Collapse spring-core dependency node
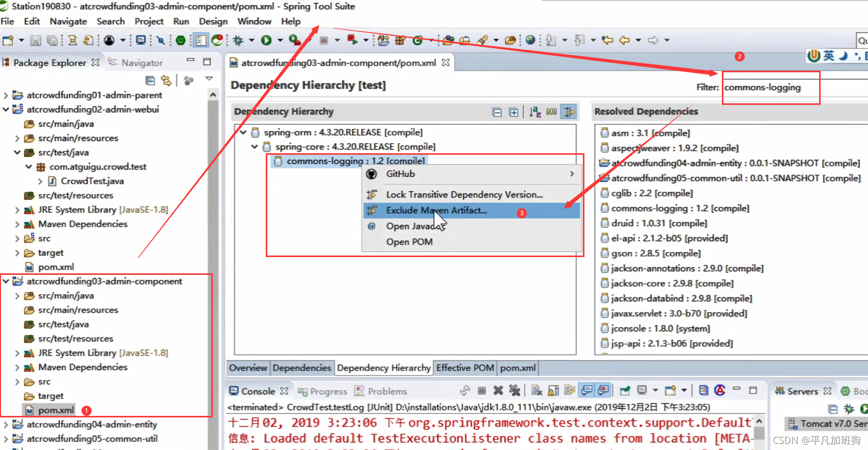868x450 pixels. tap(255, 147)
